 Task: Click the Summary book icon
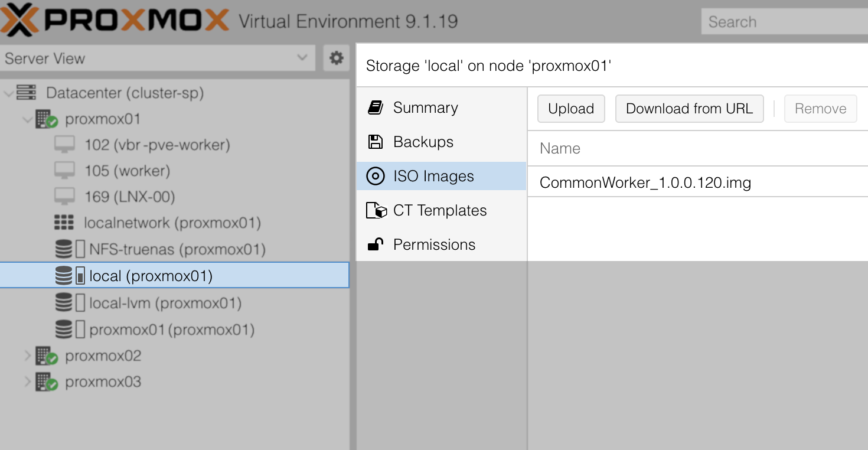click(x=376, y=107)
